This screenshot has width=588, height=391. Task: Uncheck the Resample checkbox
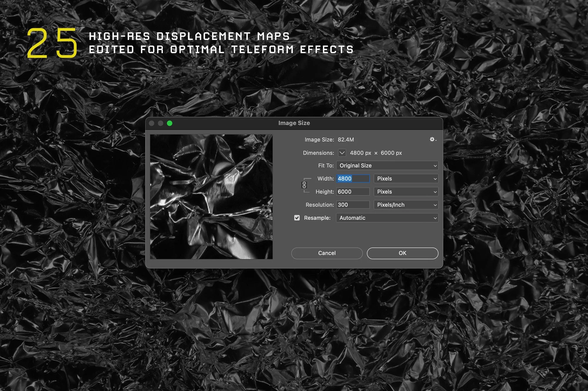coord(297,218)
